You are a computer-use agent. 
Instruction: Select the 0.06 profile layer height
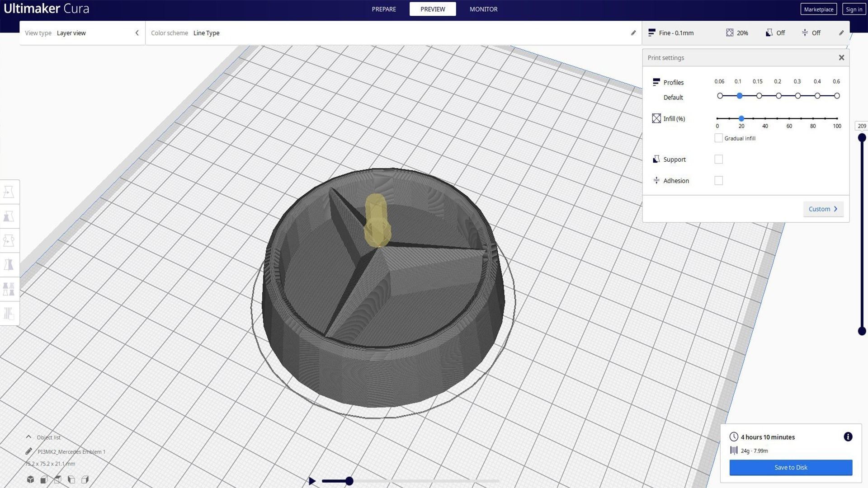point(720,96)
